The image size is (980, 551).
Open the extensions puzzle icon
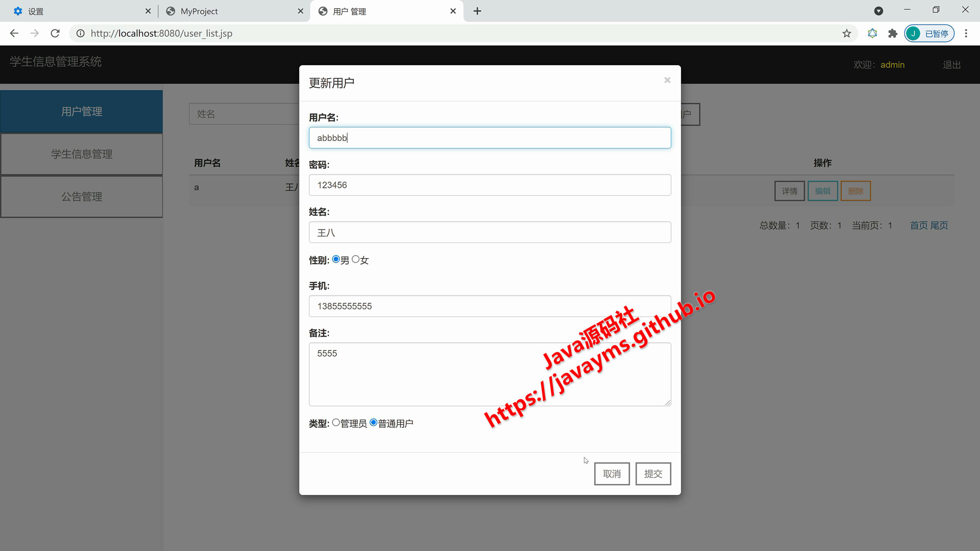click(x=893, y=33)
